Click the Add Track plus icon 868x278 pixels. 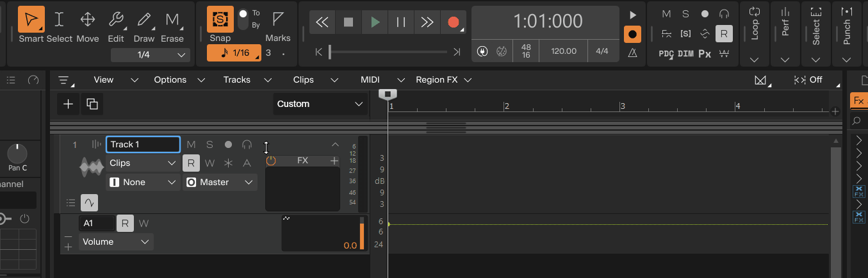point(69,104)
